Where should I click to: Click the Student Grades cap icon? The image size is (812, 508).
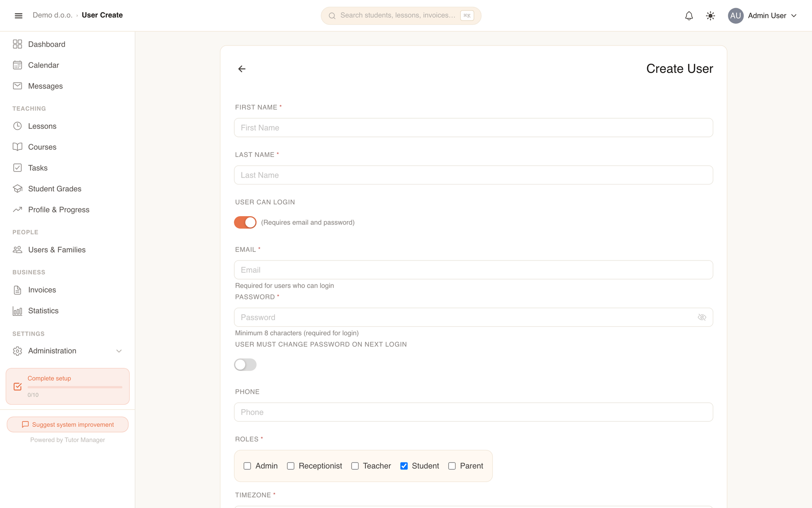click(x=17, y=189)
